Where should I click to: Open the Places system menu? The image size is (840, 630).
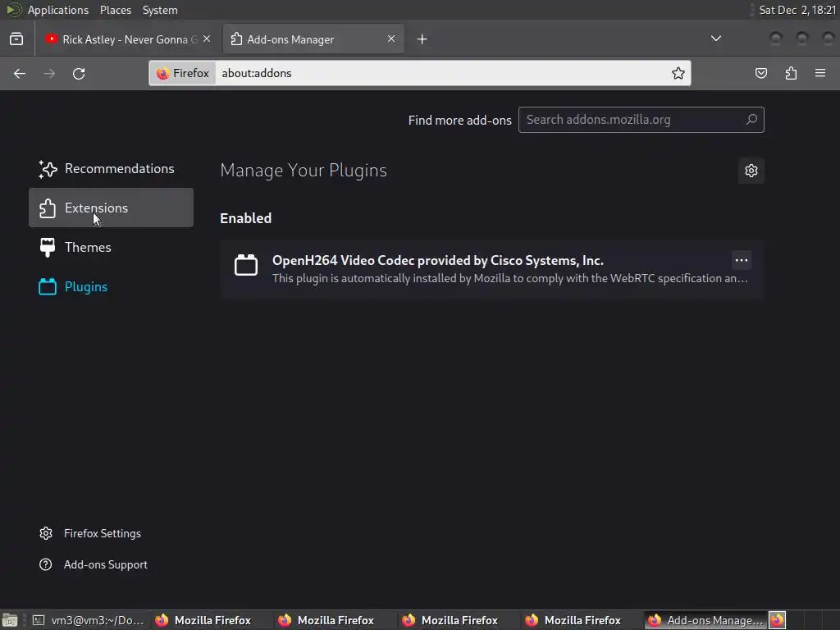point(115,10)
